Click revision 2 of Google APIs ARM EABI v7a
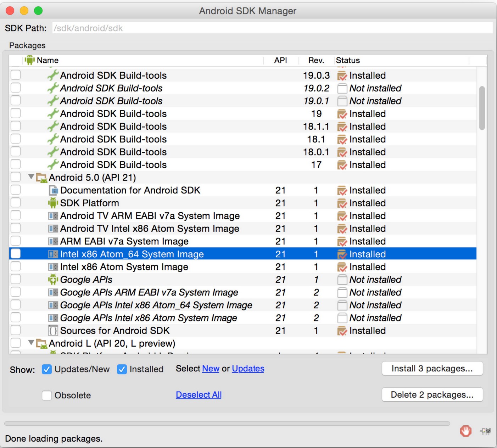This screenshot has width=497, height=448. (316, 292)
